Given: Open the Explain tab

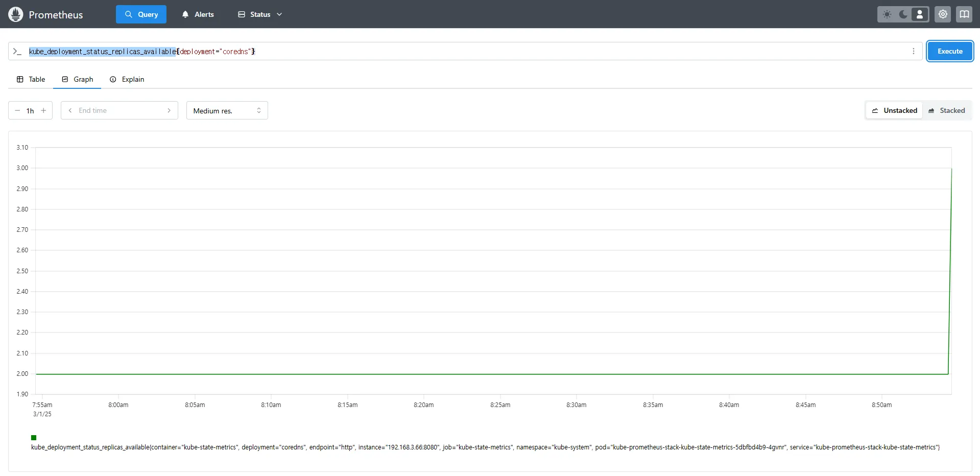Looking at the screenshot, I should pos(127,79).
